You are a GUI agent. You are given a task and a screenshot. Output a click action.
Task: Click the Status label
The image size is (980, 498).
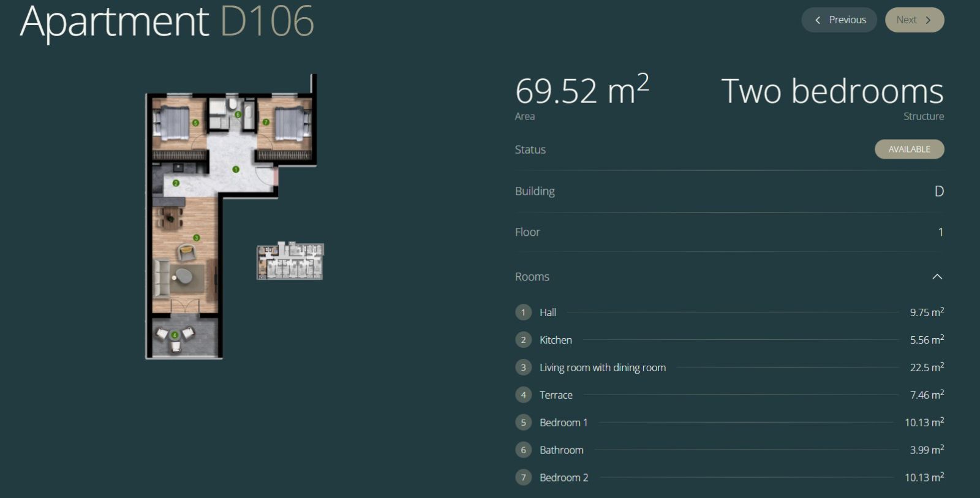click(x=530, y=149)
